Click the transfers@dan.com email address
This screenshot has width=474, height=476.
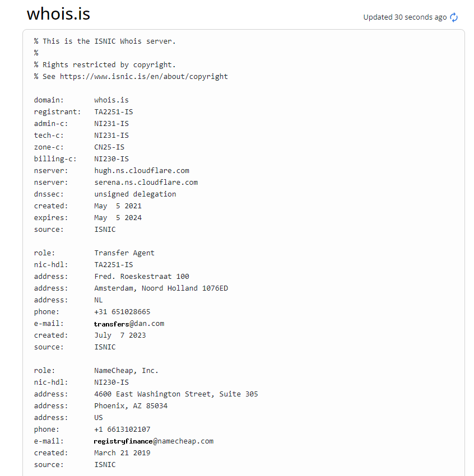pos(129,324)
